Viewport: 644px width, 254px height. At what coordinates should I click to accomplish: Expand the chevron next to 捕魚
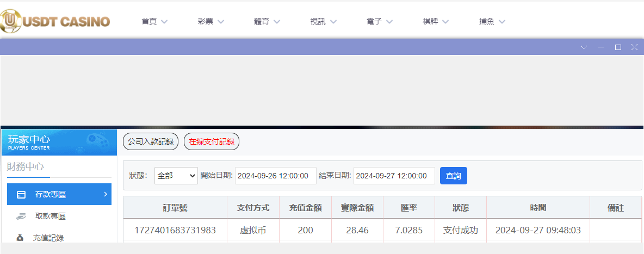[x=502, y=22]
